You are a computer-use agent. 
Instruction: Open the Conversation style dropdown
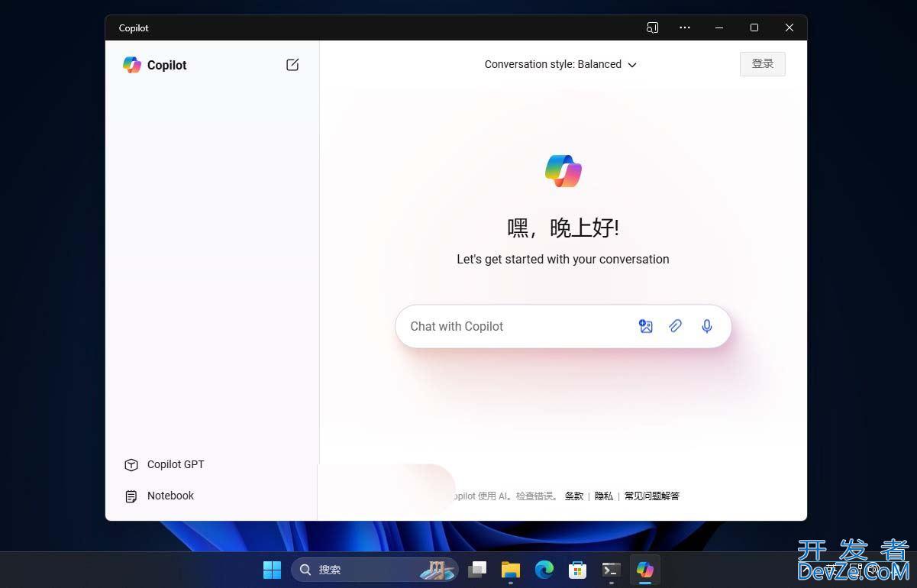point(560,64)
